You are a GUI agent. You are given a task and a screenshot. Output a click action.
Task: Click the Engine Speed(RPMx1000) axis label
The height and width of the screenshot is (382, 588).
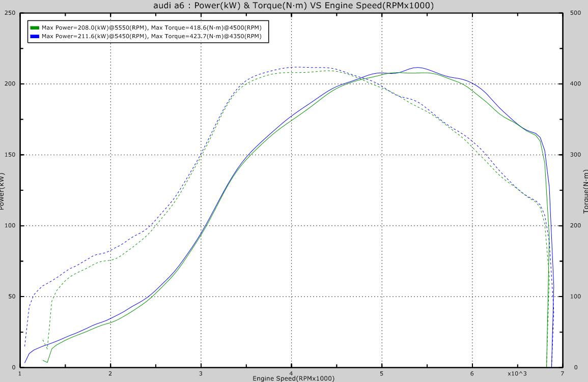click(x=294, y=378)
